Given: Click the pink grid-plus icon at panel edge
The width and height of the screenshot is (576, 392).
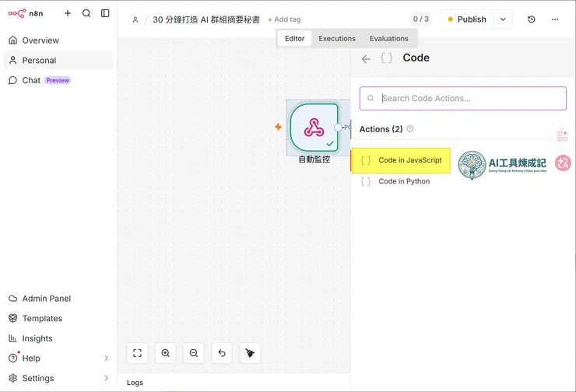Looking at the screenshot, I should tap(562, 135).
